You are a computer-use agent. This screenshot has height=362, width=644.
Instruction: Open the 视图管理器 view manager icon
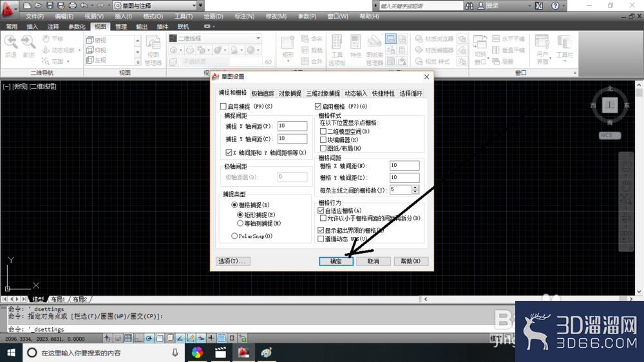tap(153, 50)
